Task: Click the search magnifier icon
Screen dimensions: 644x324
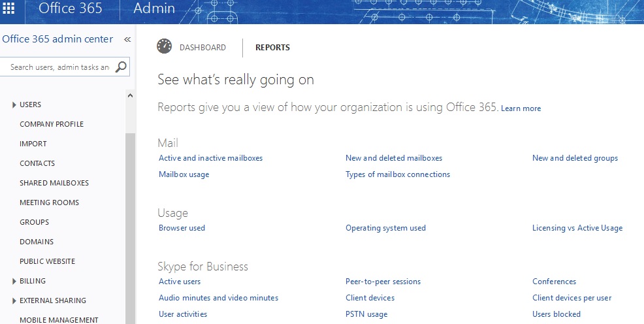Action: 121,67
